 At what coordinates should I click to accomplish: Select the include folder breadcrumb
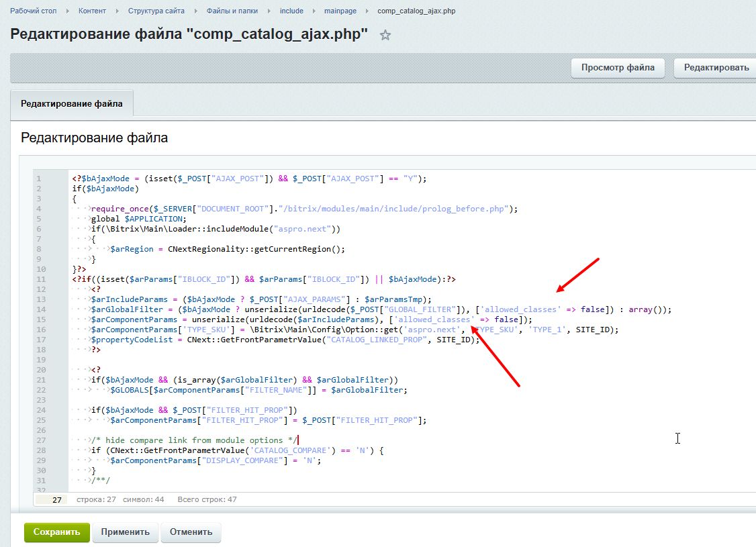tap(291, 11)
